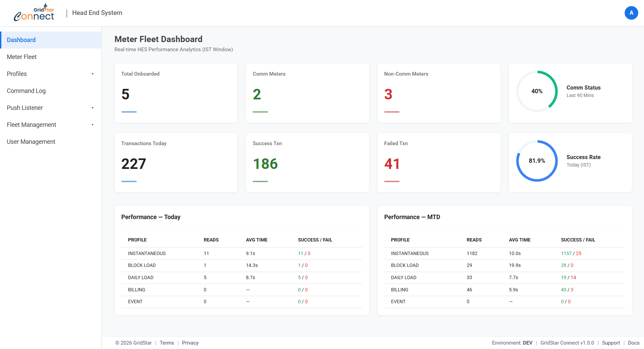Expand the Push Listener submenu arrow

(92, 108)
